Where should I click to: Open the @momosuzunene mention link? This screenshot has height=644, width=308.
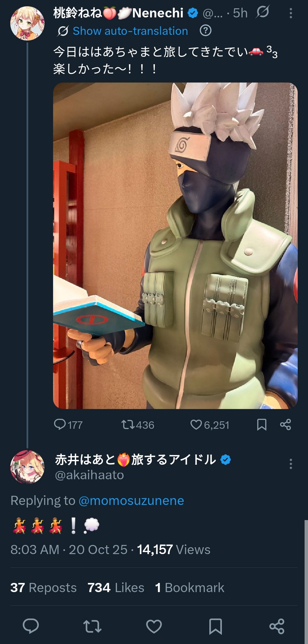131,501
